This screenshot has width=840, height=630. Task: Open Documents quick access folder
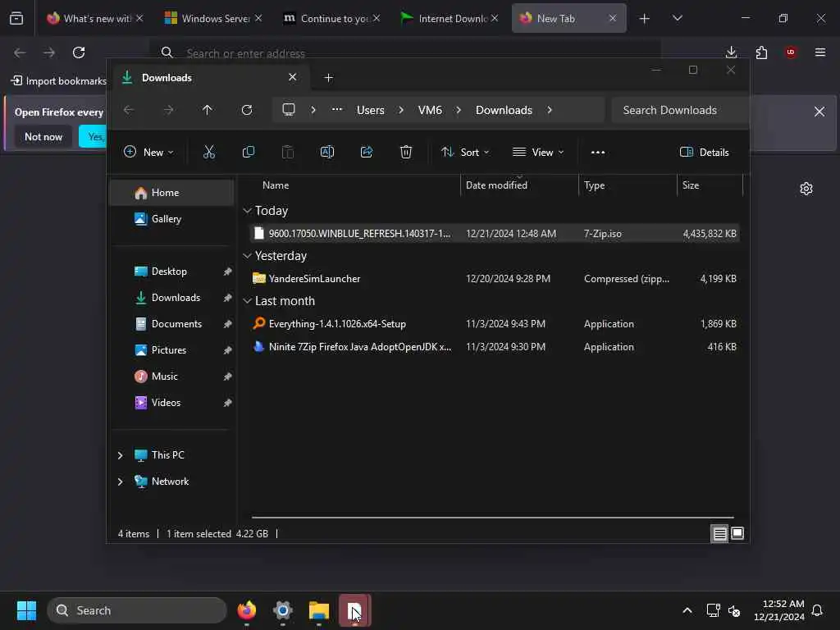(171, 324)
